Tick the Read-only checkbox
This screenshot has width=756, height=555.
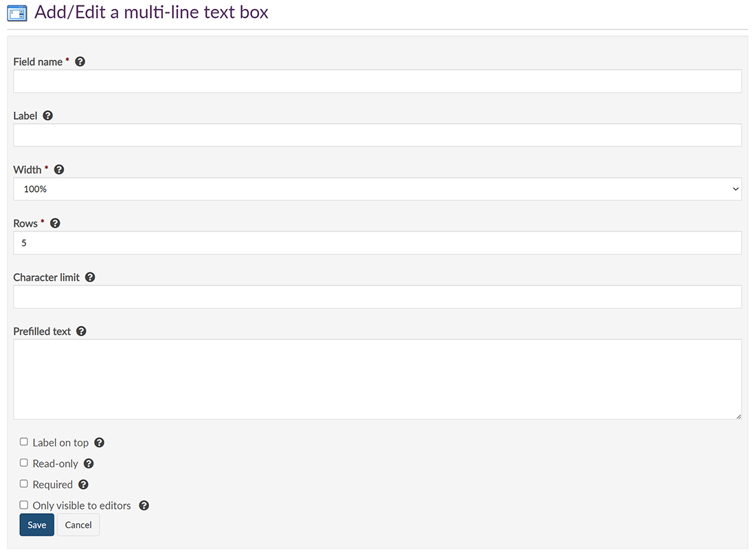pyautogui.click(x=24, y=463)
